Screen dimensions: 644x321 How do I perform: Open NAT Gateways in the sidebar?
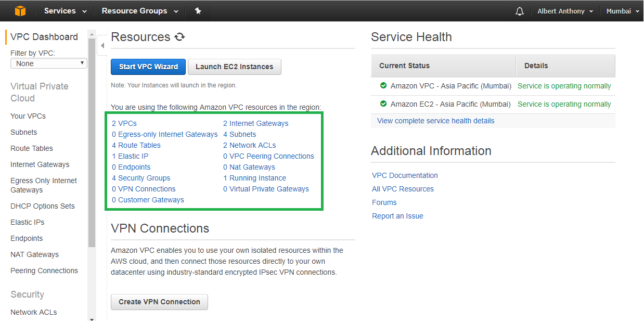35,254
